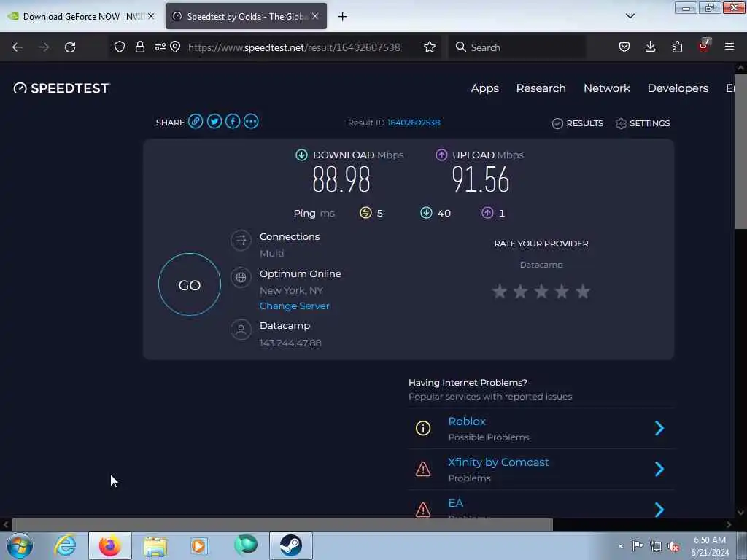Click the taskbar clock 6:50 AM
Screen dimensions: 747x560
point(710,540)
